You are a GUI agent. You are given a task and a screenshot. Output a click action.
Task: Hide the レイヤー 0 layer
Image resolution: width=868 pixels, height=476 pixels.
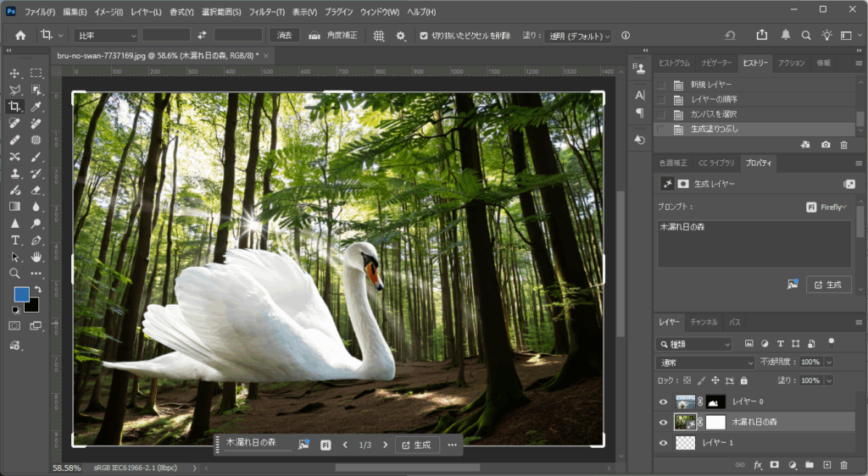point(663,402)
